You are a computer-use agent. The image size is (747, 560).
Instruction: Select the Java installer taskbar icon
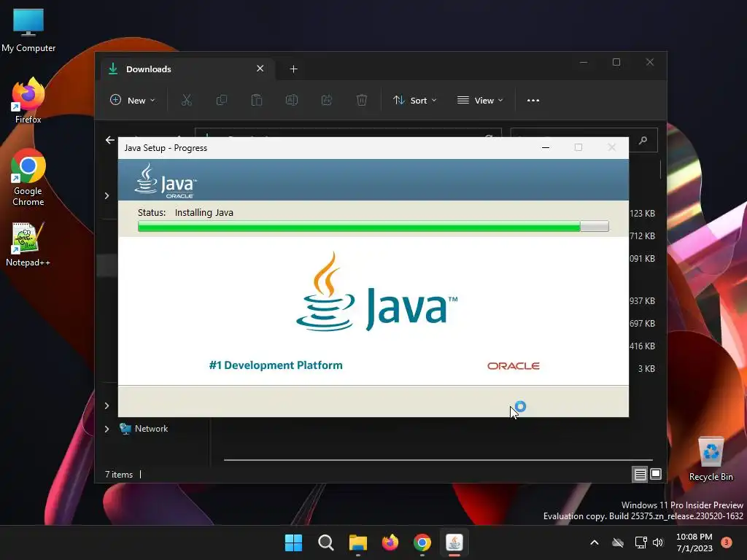tap(454, 542)
